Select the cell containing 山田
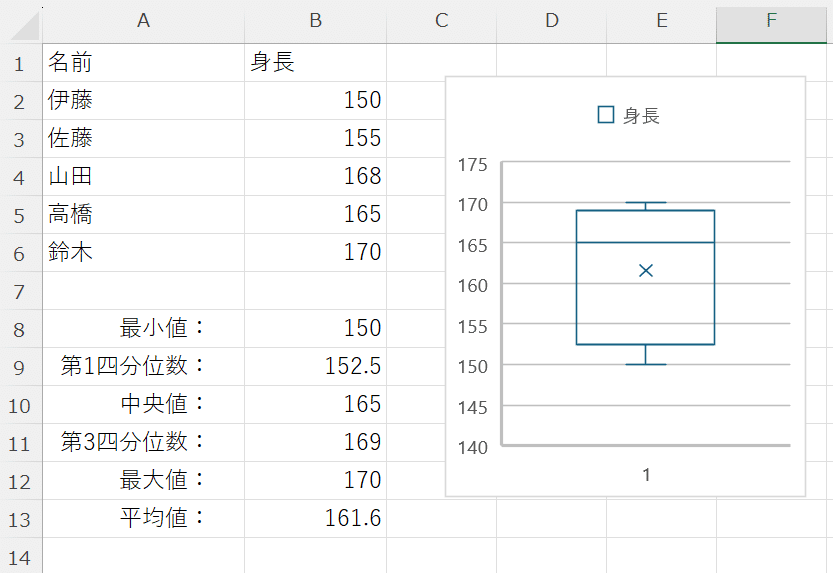Viewport: 833px width, 573px height. (x=143, y=177)
